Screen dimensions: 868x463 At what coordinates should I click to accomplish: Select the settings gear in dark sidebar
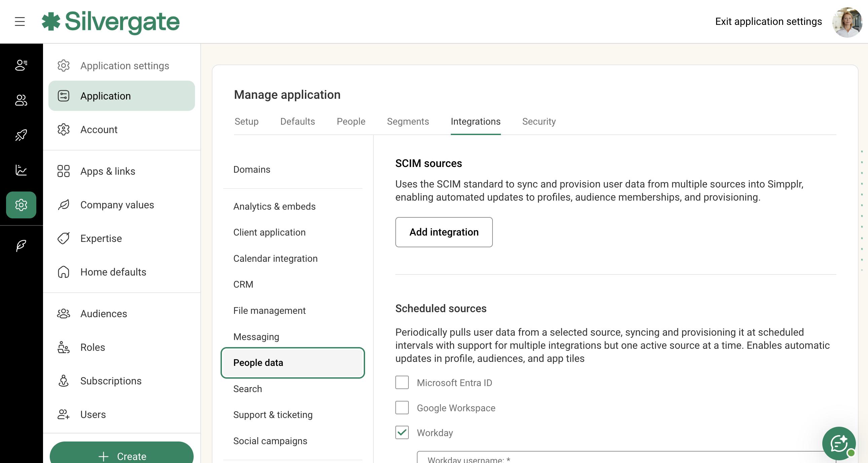pos(21,205)
